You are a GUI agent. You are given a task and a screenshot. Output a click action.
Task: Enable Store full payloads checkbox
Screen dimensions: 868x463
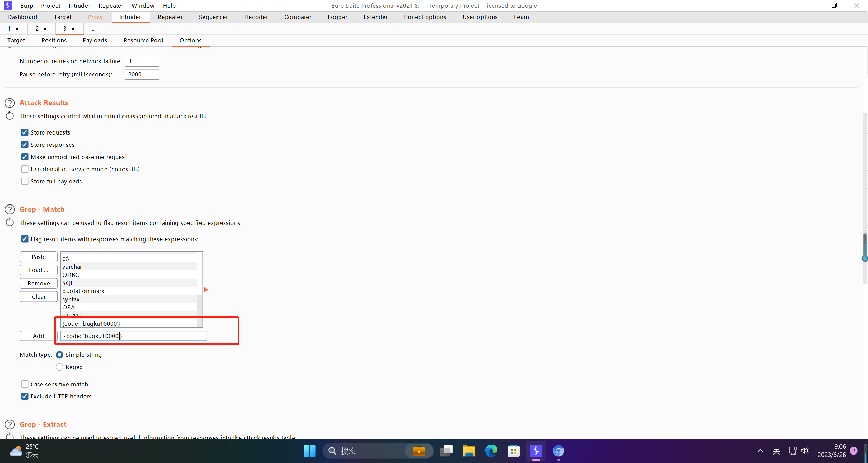click(x=25, y=181)
